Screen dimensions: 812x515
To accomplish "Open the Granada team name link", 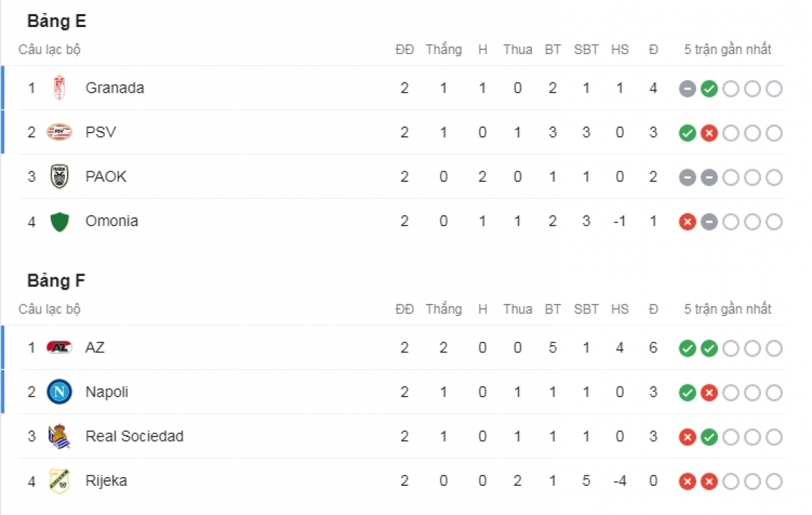I will coord(115,88).
